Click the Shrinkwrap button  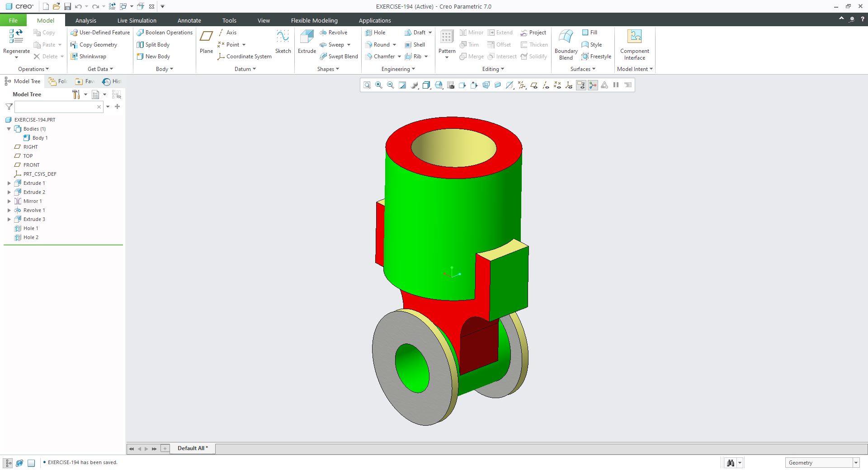[88, 56]
